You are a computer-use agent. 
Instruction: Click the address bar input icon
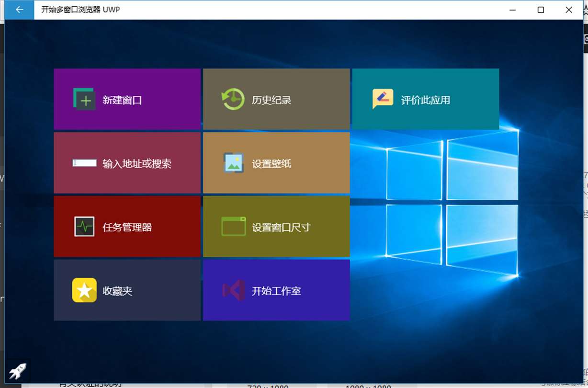click(84, 163)
